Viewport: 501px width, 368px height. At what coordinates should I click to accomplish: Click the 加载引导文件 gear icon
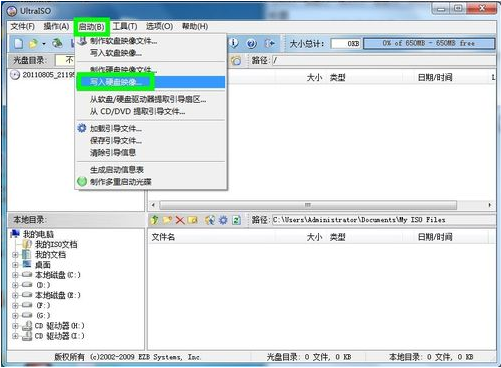pyautogui.click(x=82, y=128)
